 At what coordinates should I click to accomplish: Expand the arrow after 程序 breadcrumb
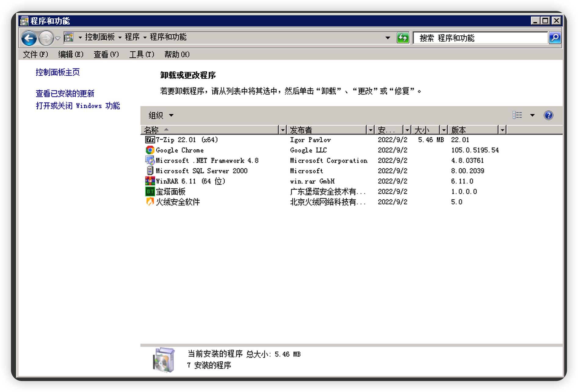pyautogui.click(x=145, y=37)
